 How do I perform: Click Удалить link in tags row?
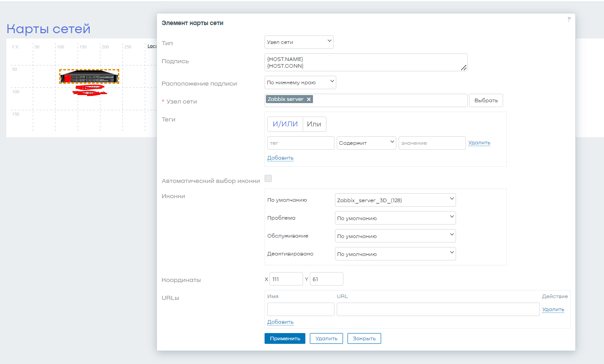click(479, 143)
